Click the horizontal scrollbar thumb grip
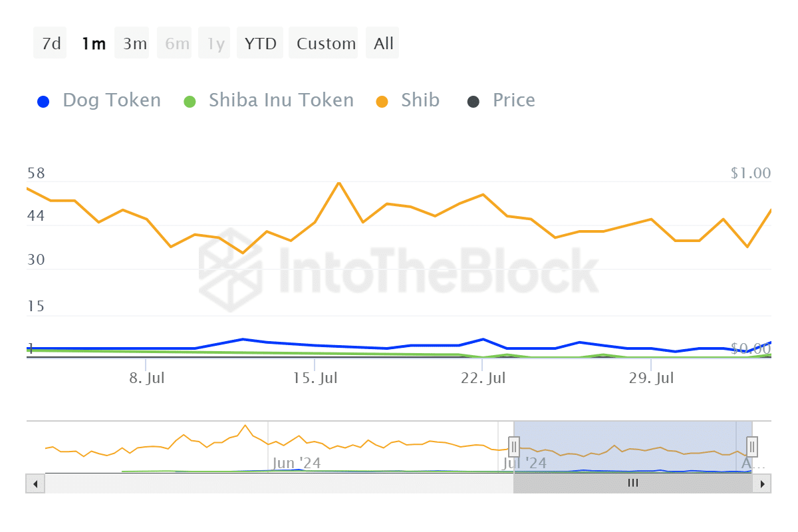Viewport: 798px width, 532px height. point(633,483)
